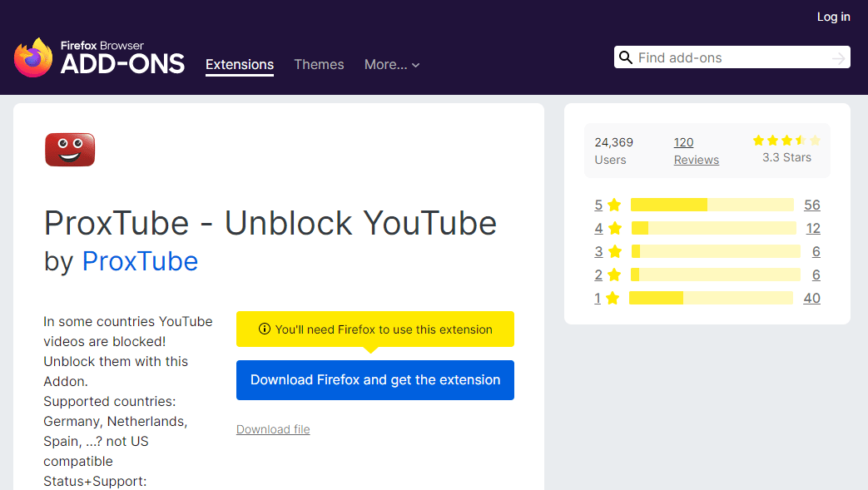The width and height of the screenshot is (868, 490).
Task: Open the 40 one-star reviews count
Action: coord(812,298)
